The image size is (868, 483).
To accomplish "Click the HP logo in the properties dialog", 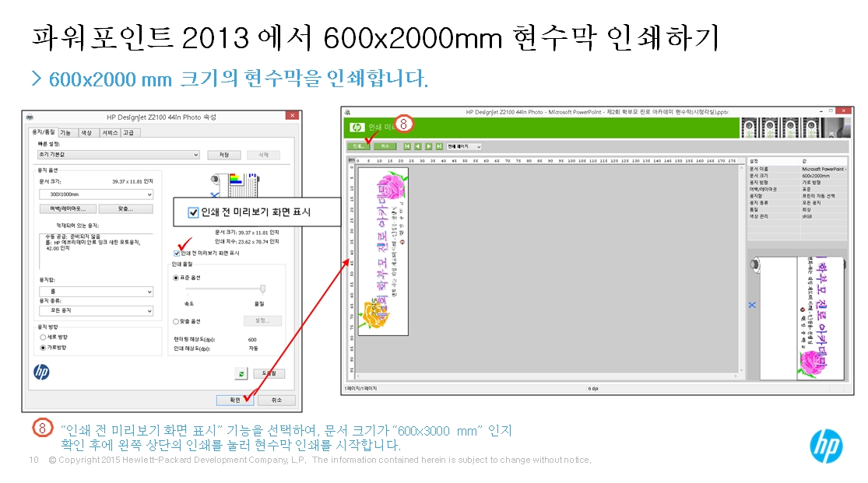I will (41, 372).
